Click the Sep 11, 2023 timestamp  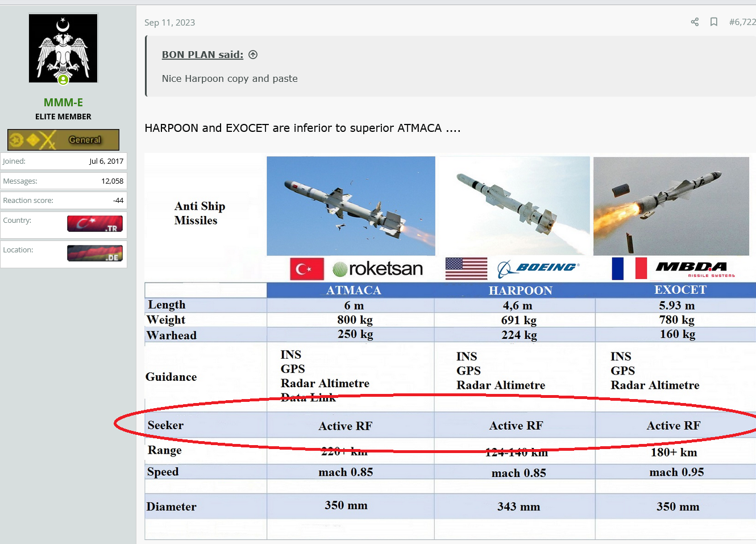pos(169,23)
